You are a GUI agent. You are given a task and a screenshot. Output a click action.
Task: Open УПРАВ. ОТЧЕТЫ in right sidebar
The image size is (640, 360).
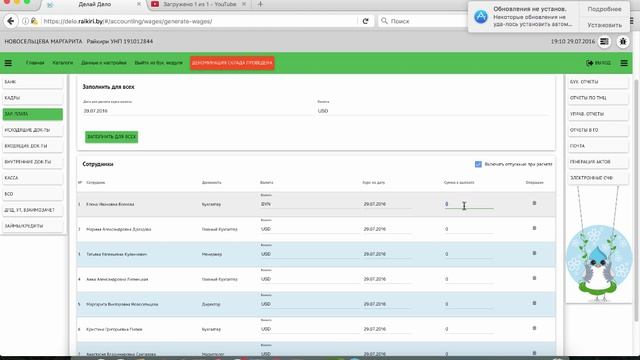click(x=598, y=114)
